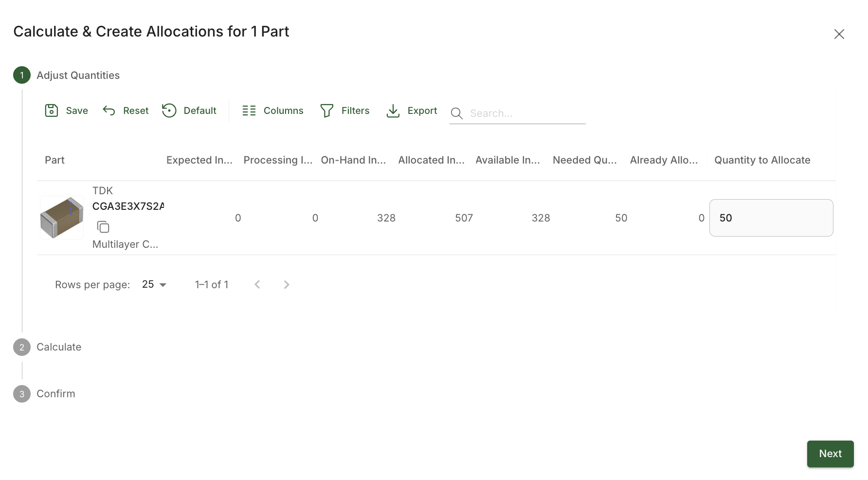Click the TDK manufacturer label
Image resolution: width=868 pixels, height=480 pixels.
(103, 191)
